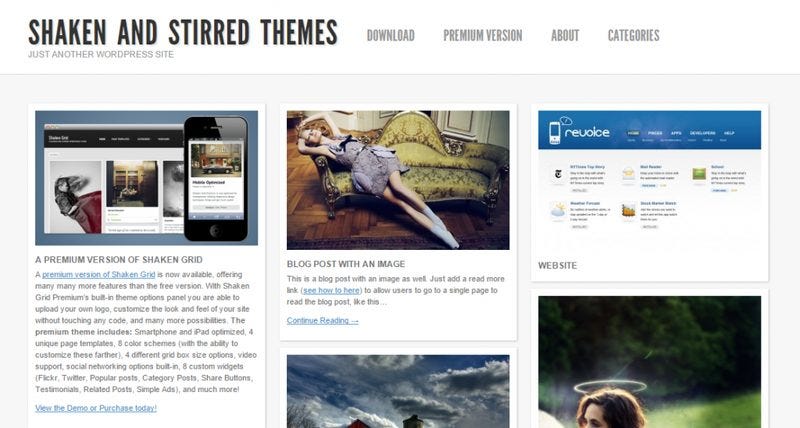The image size is (800, 428).
Task: Open the girl with halo photo
Action: tap(649, 362)
